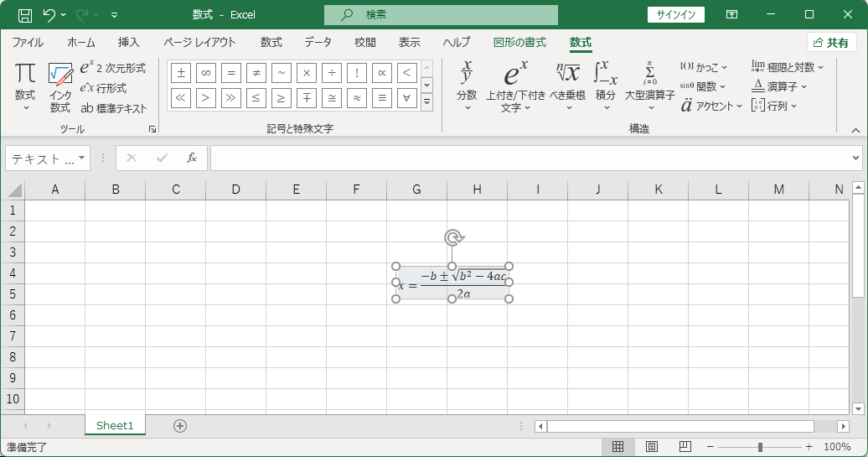Insert the approximately-equal ≅ symbol
The width and height of the screenshot is (868, 457).
pos(332,98)
